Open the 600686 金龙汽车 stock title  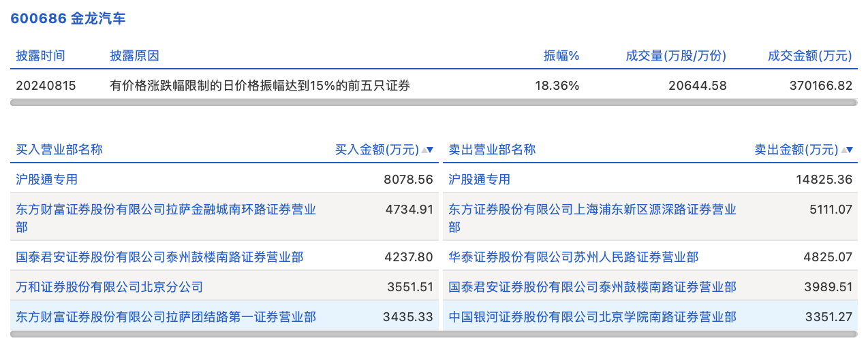(x=68, y=18)
